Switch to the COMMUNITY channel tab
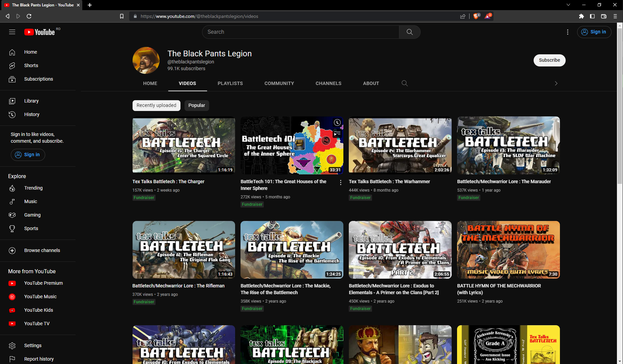 (279, 83)
